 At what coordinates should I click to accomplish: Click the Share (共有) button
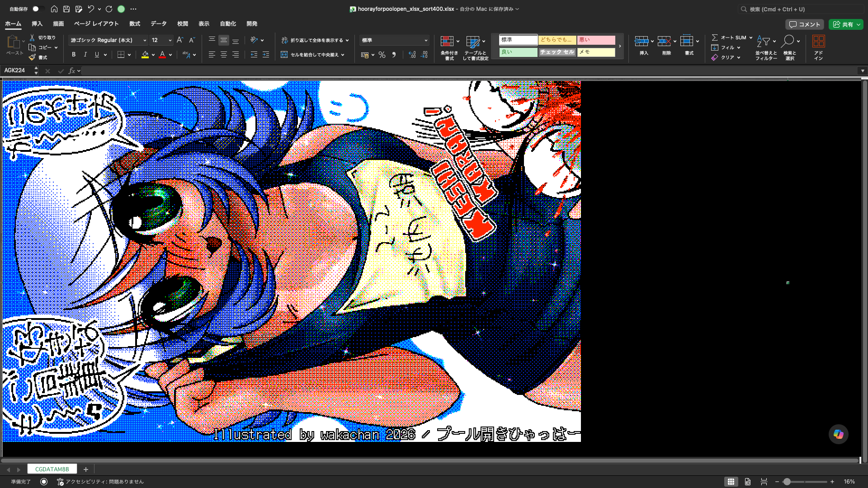coord(846,24)
